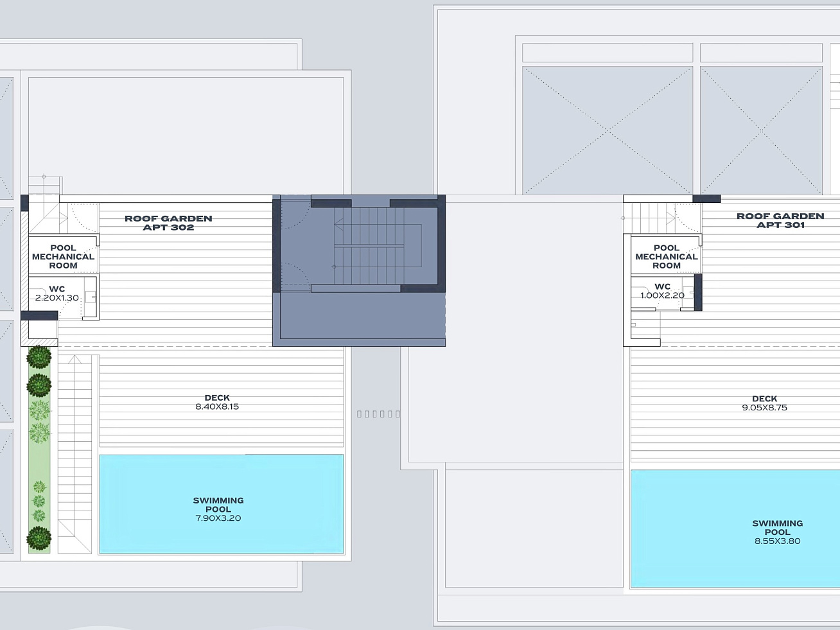Click the Swimming Pool 8.55X3.80

[777, 532]
